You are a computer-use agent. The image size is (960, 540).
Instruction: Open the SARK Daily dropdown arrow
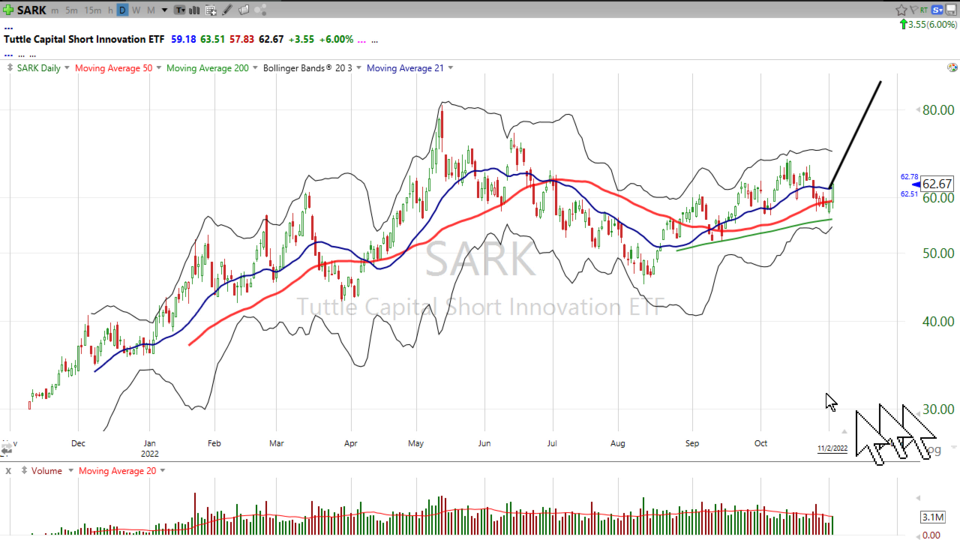(67, 68)
